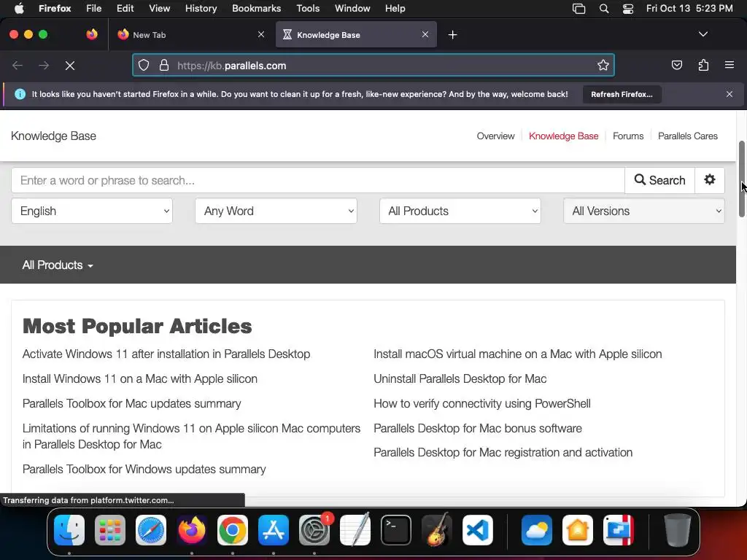
Task: Go to the Overview link
Action: tap(495, 136)
